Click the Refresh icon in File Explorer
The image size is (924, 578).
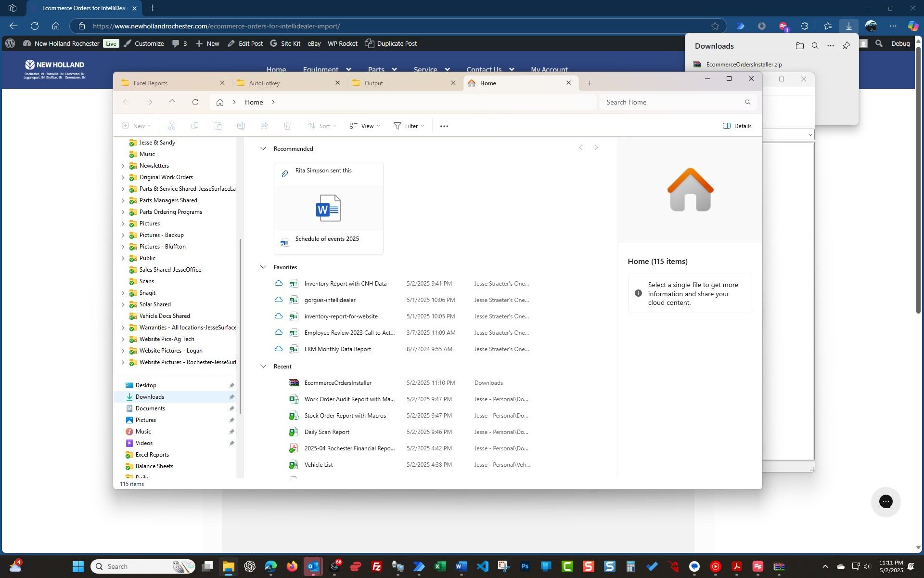pyautogui.click(x=195, y=102)
